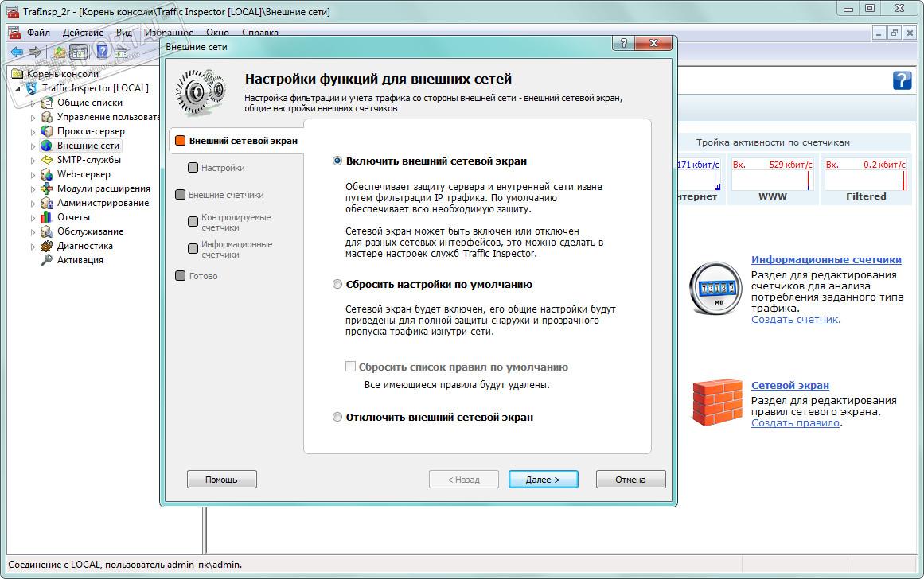
Task: Expand the Внешние сети tree node
Action: 33,146
